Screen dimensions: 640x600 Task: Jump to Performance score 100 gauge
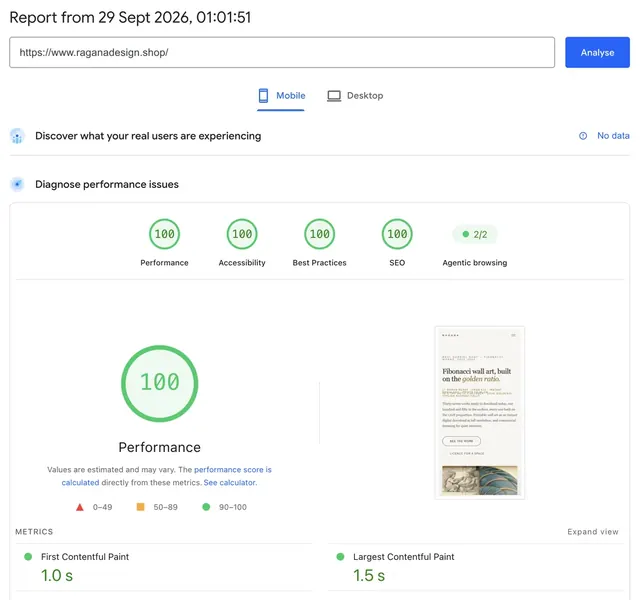tap(164, 234)
